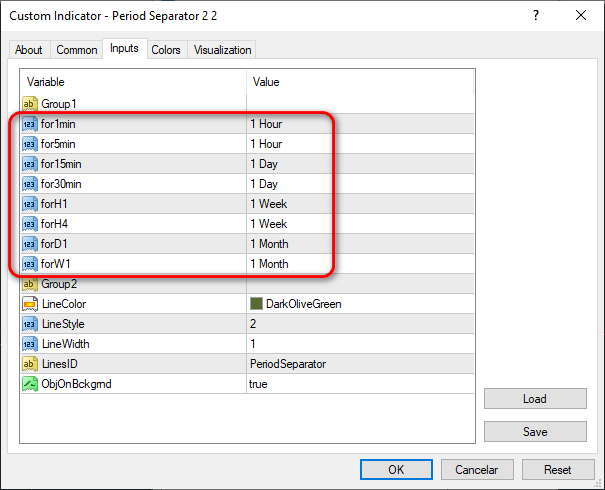The height and width of the screenshot is (490, 605).
Task: Click the help question mark button
Action: [x=537, y=15]
